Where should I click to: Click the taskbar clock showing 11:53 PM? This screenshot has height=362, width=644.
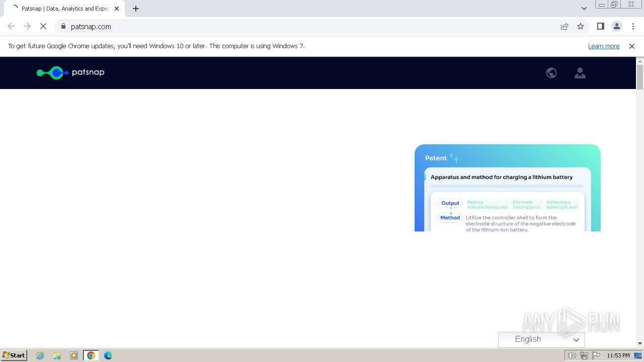[x=618, y=355]
